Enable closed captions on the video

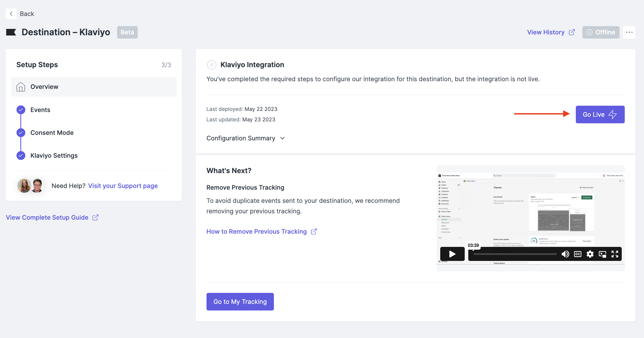point(578,254)
